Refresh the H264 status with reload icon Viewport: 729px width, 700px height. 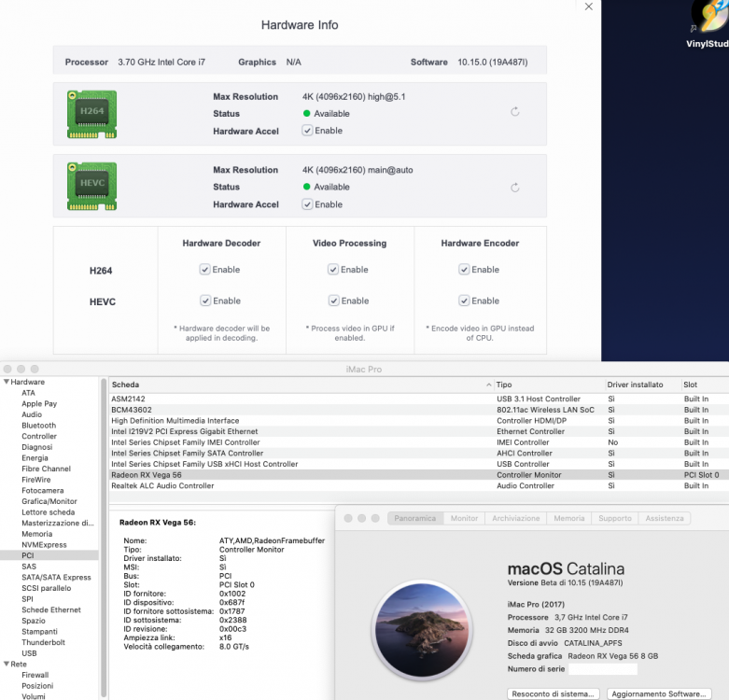click(x=514, y=112)
